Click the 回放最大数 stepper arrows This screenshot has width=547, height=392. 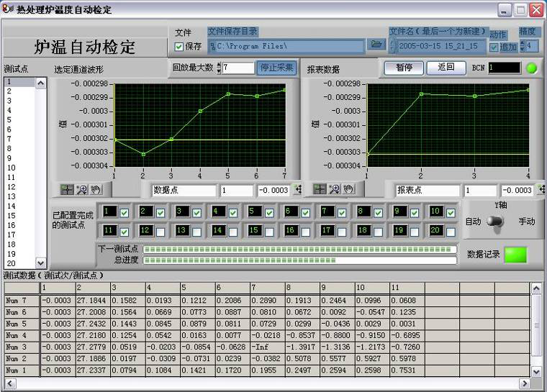(219, 68)
